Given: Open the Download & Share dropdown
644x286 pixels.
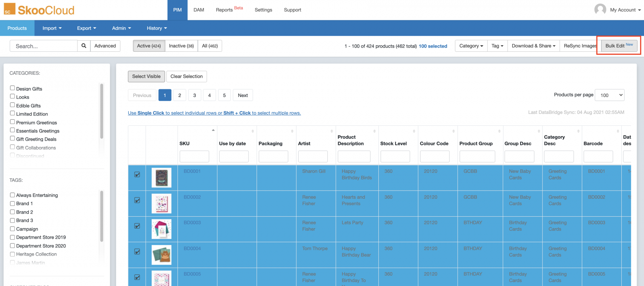Looking at the screenshot, I should pyautogui.click(x=533, y=46).
